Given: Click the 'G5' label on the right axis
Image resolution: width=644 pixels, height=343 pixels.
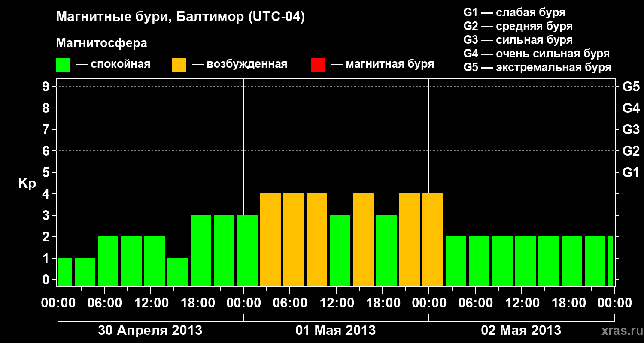Looking at the screenshot, I should point(631,87).
